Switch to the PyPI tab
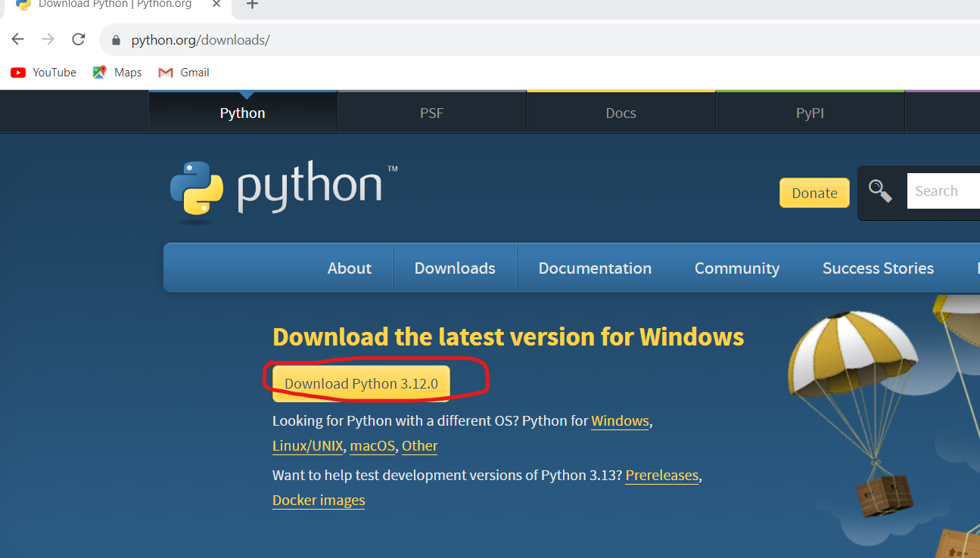The image size is (980, 558). (x=810, y=113)
